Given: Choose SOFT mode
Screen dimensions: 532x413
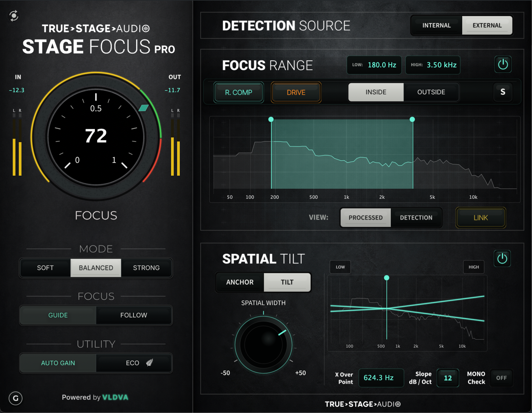Looking at the screenshot, I should 45,268.
